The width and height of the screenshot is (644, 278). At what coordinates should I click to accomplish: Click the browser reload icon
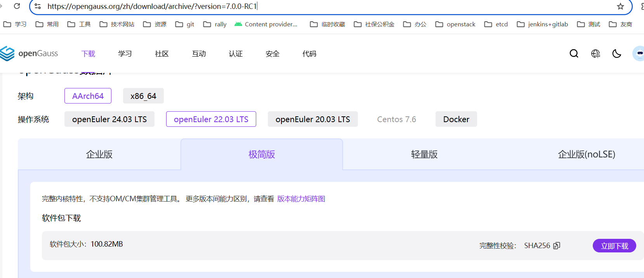tap(17, 6)
